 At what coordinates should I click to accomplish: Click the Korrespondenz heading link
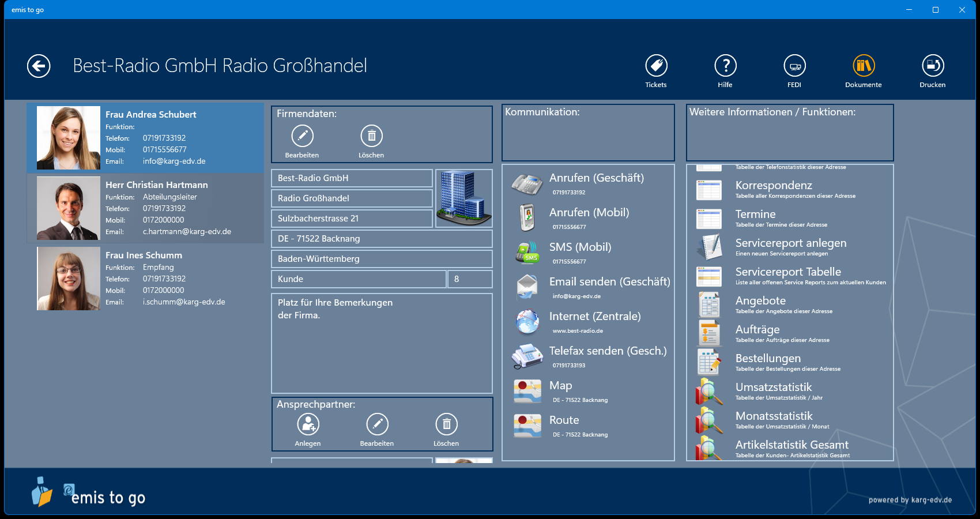(x=774, y=185)
